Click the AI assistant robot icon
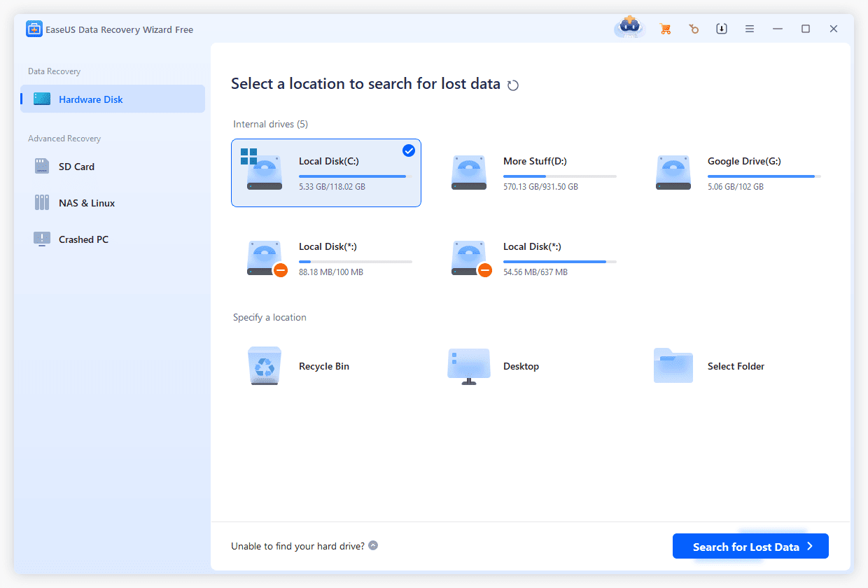Image resolution: width=868 pixels, height=588 pixels. point(628,27)
